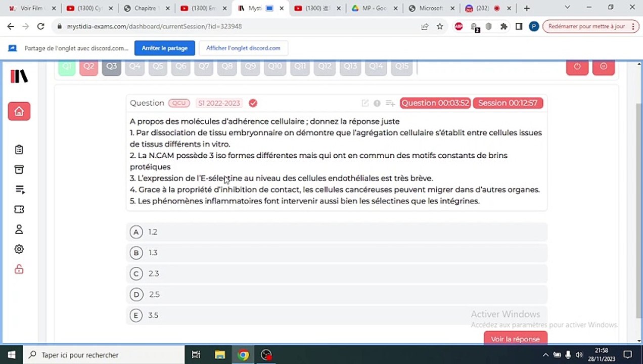Click the red lock icon in sidebar
This screenshot has height=364, width=643.
click(x=19, y=269)
